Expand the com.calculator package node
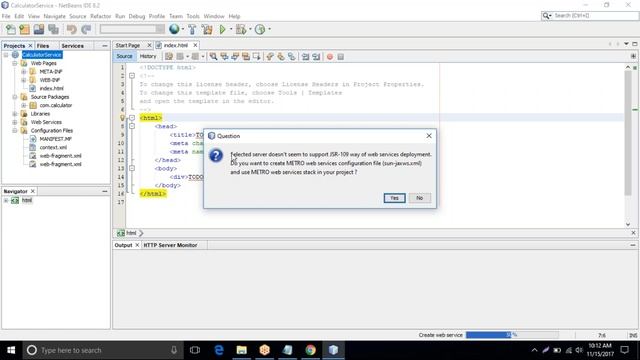The image size is (640, 360). coord(24,105)
